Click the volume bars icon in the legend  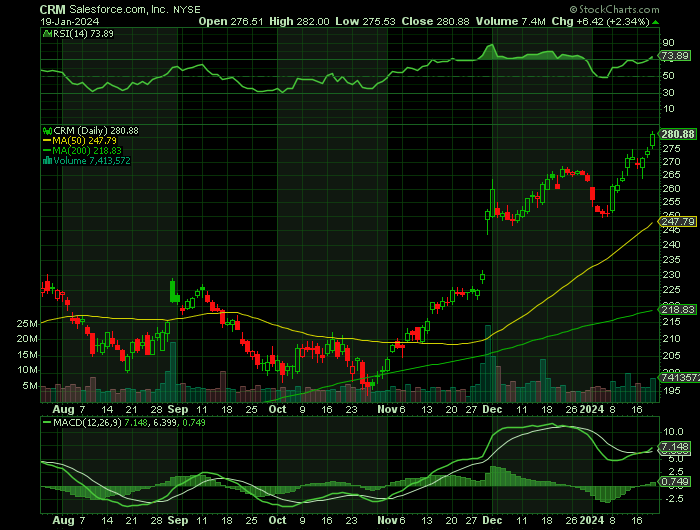click(x=47, y=161)
